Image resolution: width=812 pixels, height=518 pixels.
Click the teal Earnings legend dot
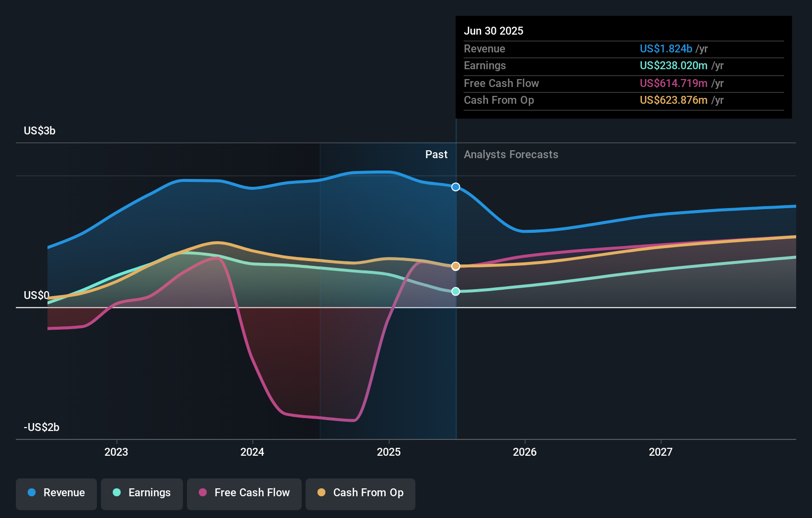tap(117, 492)
